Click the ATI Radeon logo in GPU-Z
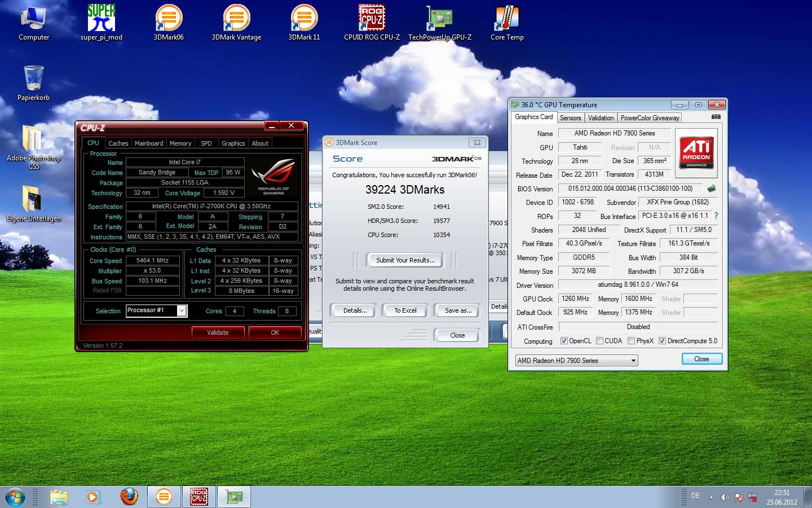Screen dimensions: 812x508 (696, 152)
